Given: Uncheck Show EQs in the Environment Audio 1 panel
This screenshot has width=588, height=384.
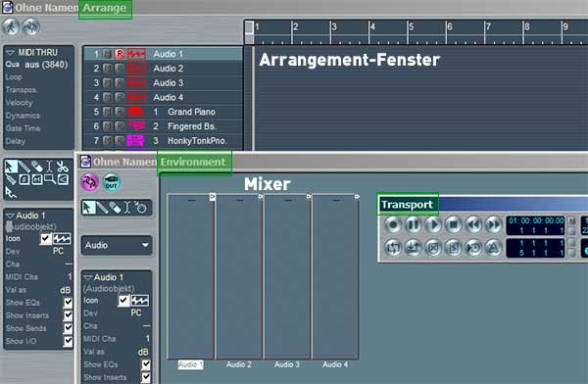Looking at the screenshot, I should pos(146,364).
